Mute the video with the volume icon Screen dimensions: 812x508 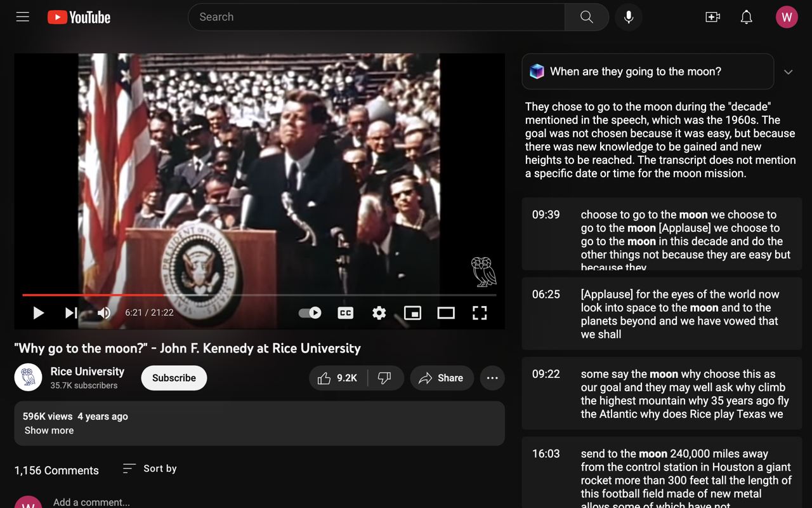coord(103,312)
